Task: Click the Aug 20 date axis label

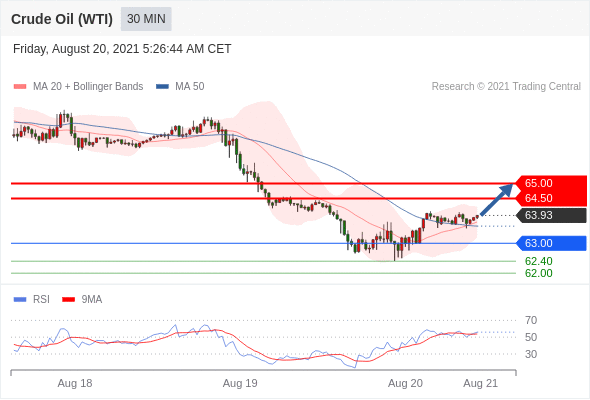Action: [x=405, y=383]
